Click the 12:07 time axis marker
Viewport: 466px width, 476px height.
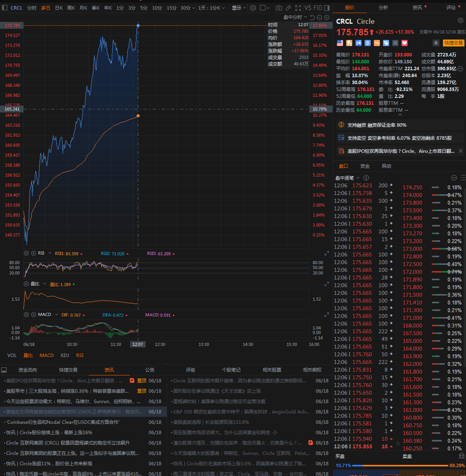point(138,344)
